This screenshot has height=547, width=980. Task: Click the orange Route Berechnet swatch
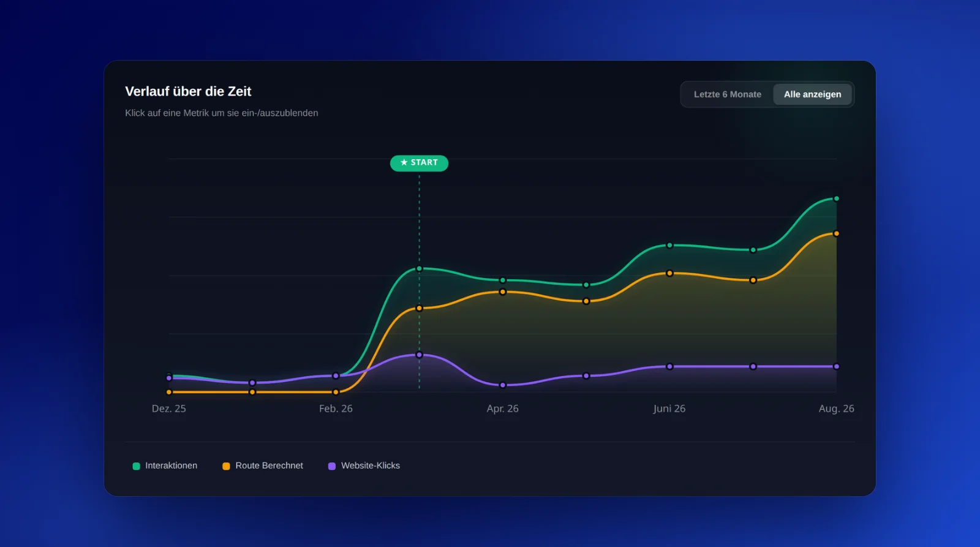tap(226, 466)
